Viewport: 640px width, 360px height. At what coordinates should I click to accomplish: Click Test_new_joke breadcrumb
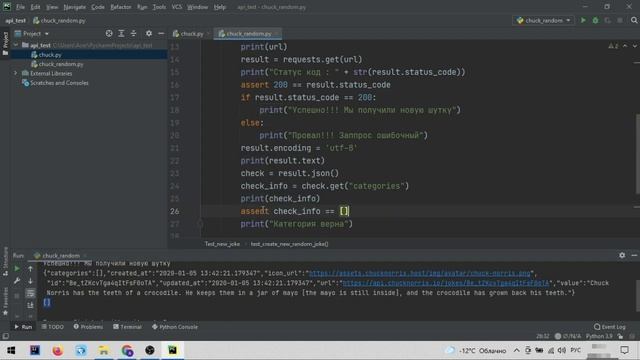(222, 244)
